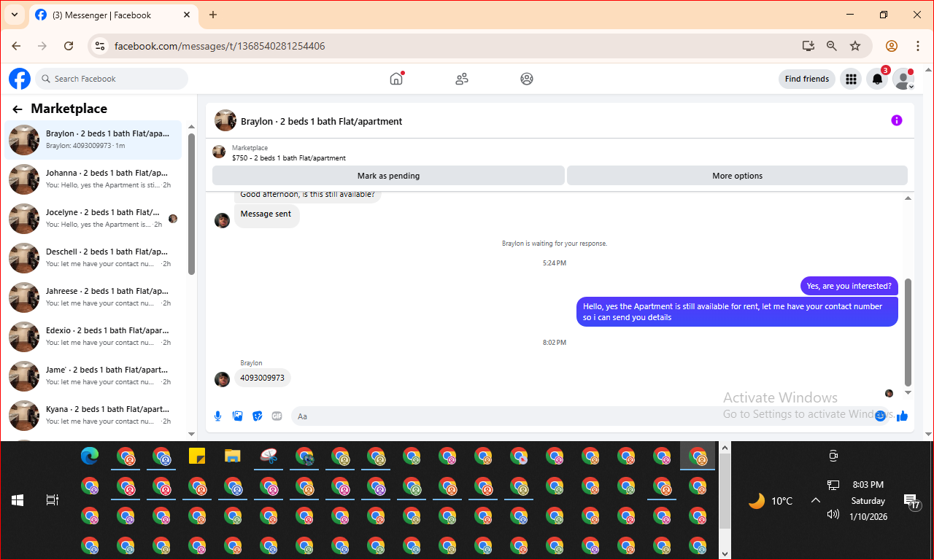
Task: Click Braylon's avatar beside 4093009973 message
Action: click(223, 378)
